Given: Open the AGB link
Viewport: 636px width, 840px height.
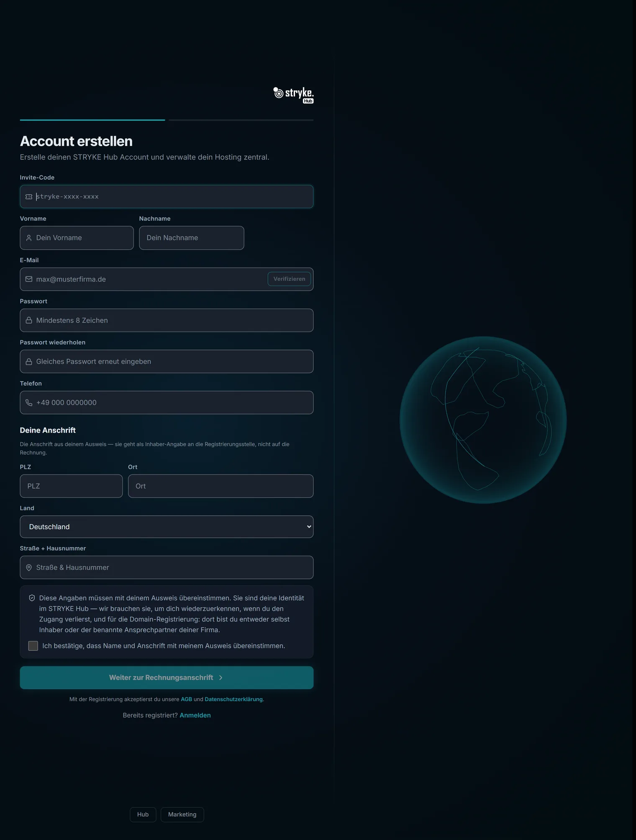Looking at the screenshot, I should 186,699.
